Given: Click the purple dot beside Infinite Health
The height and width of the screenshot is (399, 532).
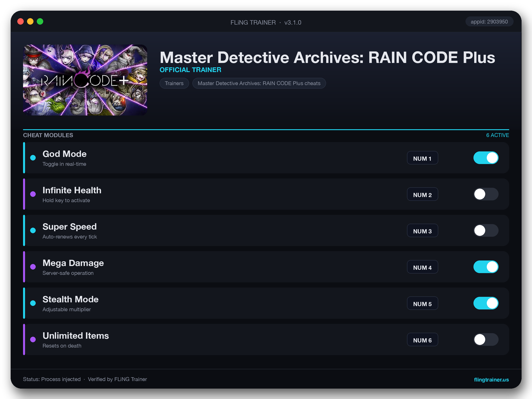Looking at the screenshot, I should pyautogui.click(x=33, y=194).
